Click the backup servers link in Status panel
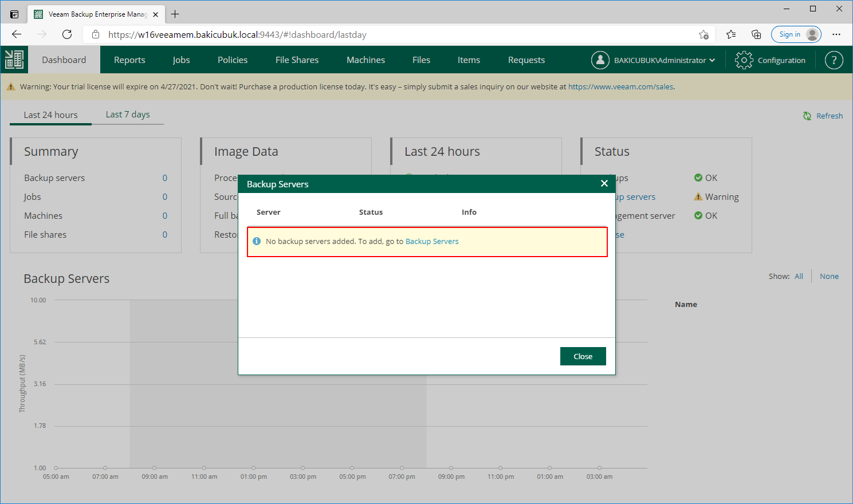The width and height of the screenshot is (853, 504). point(635,197)
